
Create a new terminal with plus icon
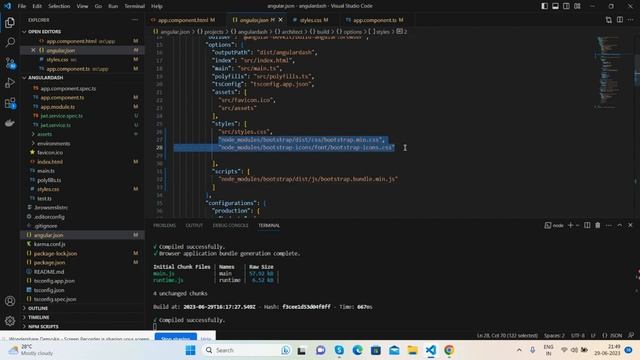[570, 225]
